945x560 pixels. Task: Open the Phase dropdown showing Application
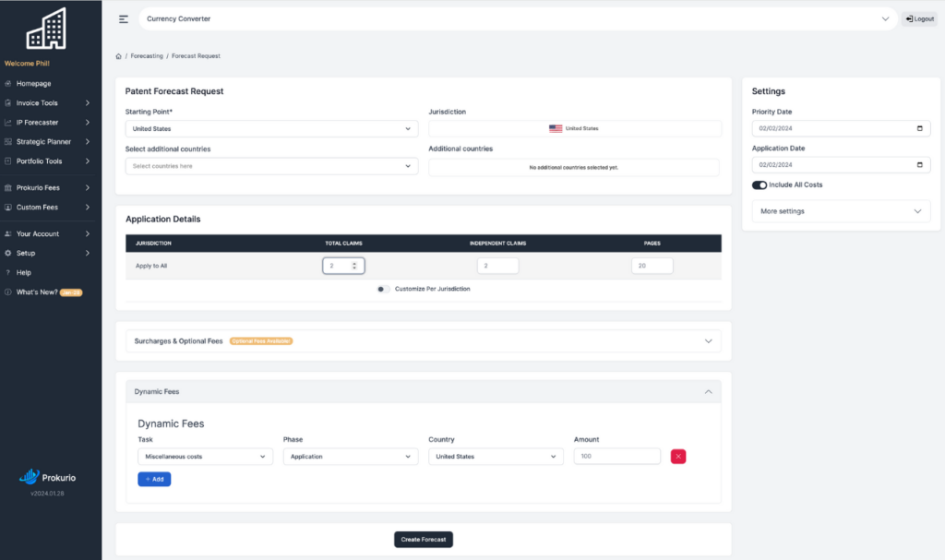[351, 457]
